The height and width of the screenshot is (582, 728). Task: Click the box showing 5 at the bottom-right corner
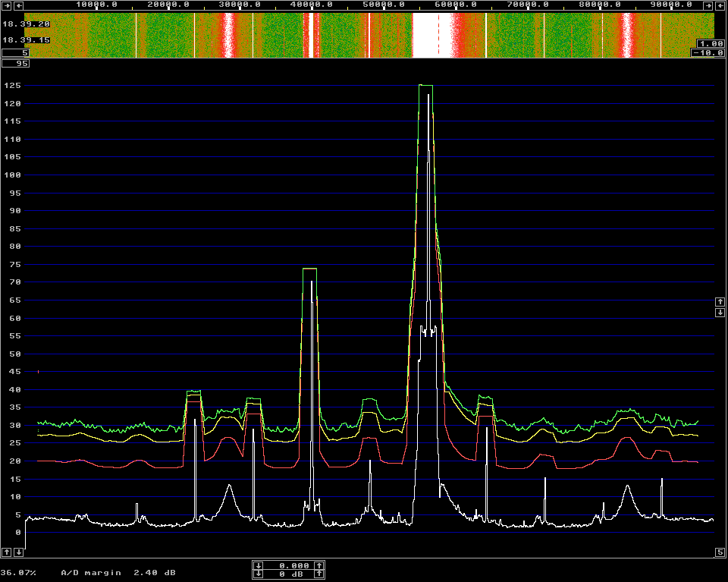click(x=720, y=552)
